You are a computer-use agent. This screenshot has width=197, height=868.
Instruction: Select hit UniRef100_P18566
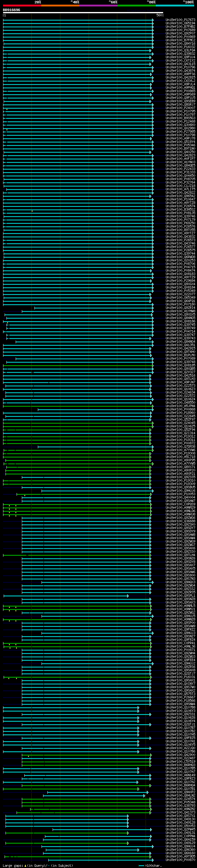pos(180,701)
